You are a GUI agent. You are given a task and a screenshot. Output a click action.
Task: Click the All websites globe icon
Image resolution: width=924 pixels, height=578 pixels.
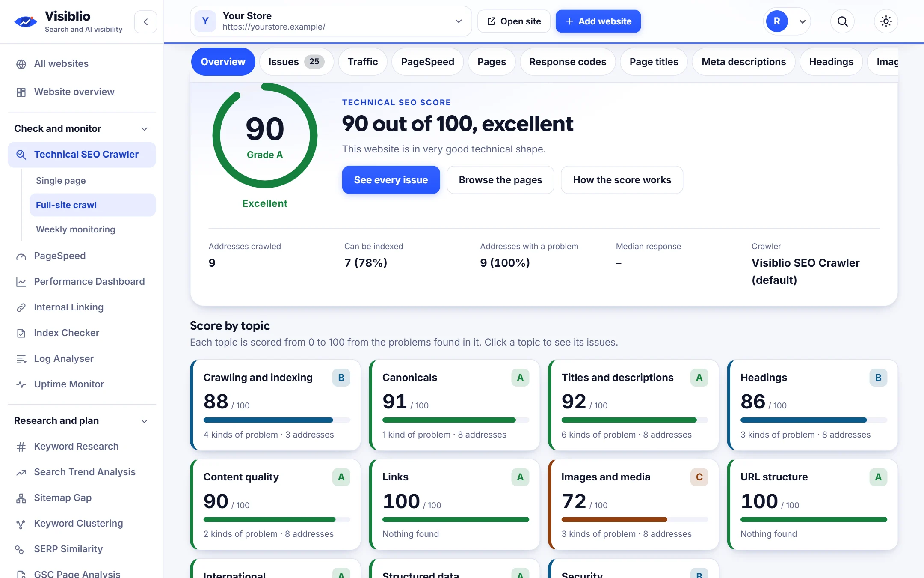point(21,64)
